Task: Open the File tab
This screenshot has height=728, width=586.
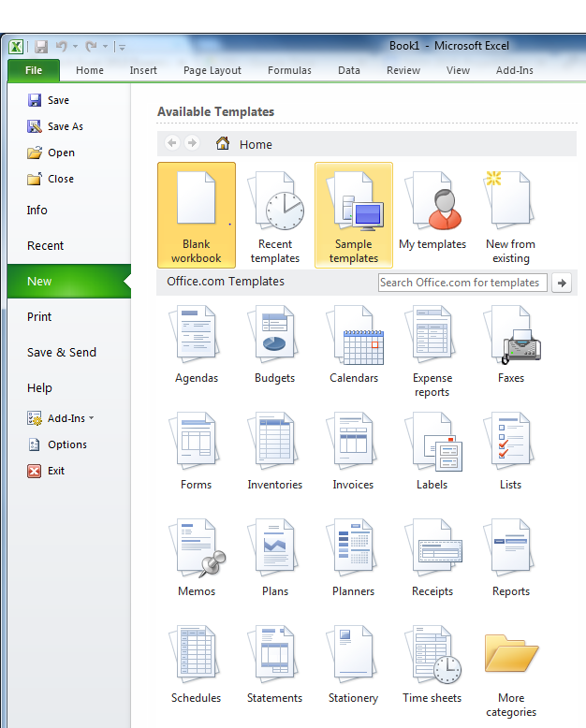Action: [34, 70]
